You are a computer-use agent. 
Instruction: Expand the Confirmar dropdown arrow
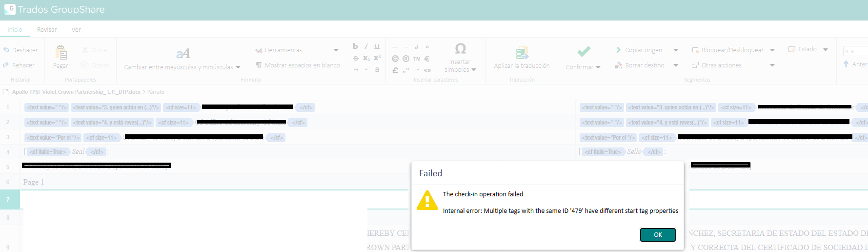[598, 67]
